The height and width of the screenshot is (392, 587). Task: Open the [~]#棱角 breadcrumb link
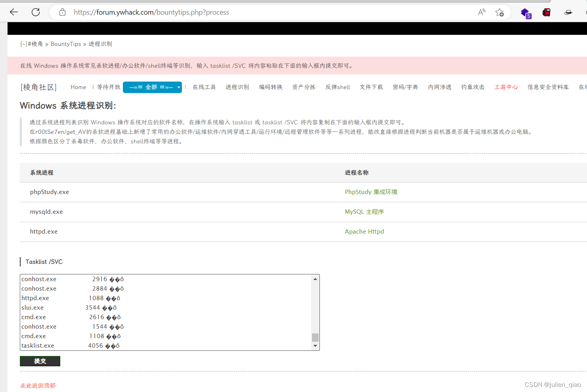coord(32,44)
